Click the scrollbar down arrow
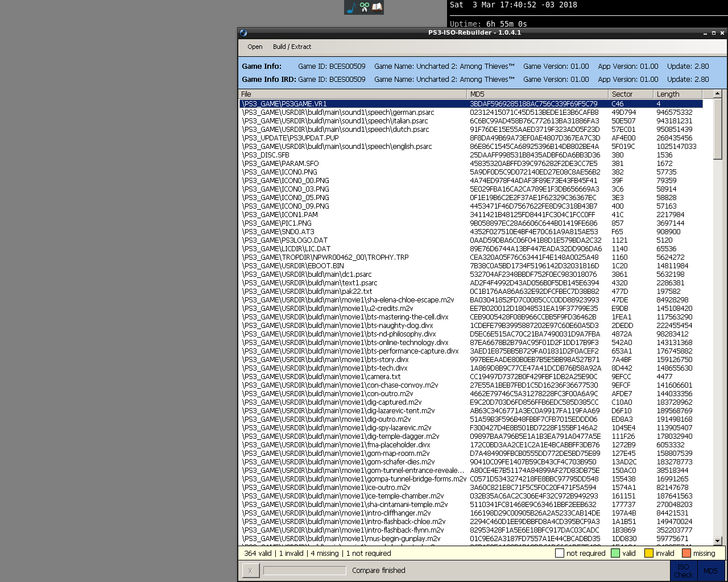The height and width of the screenshot is (582, 728). (x=717, y=541)
